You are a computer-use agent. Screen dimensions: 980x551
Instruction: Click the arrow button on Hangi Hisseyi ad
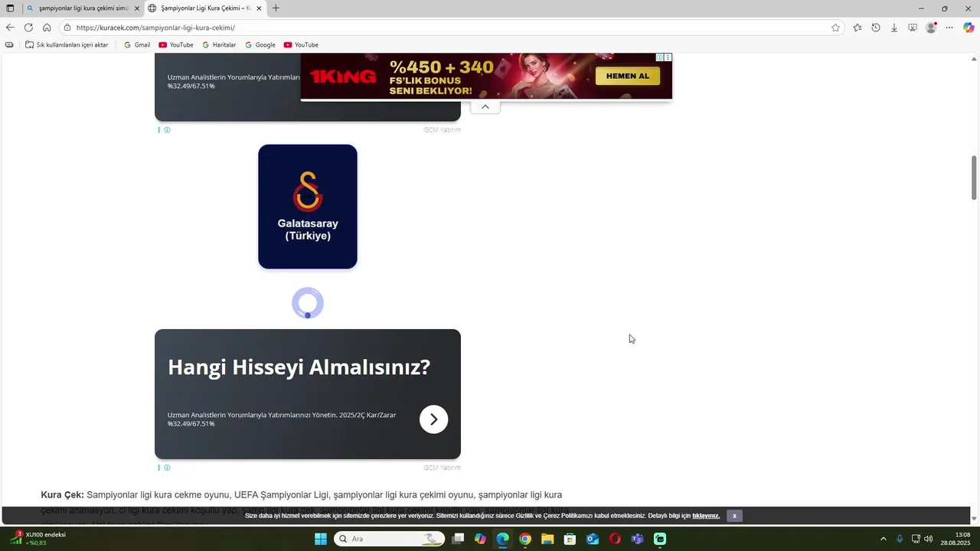click(433, 419)
